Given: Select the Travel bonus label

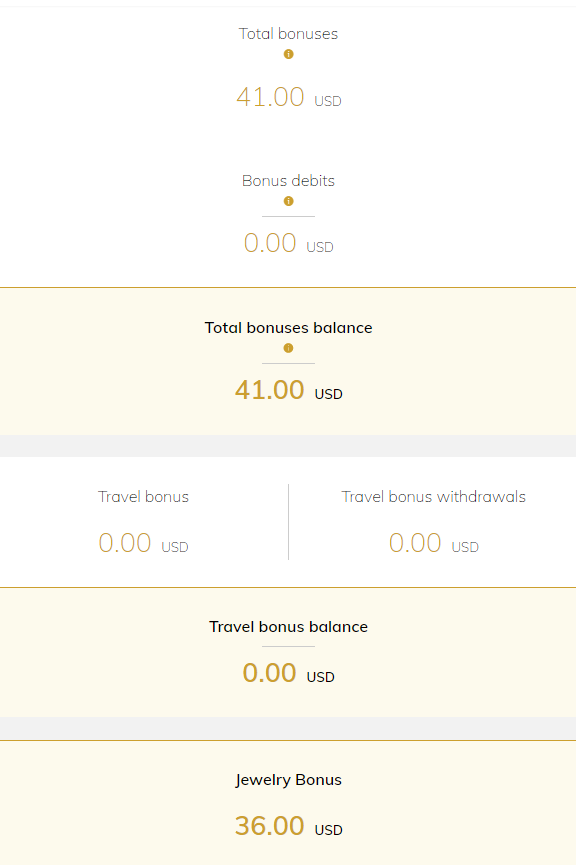Looking at the screenshot, I should [x=143, y=497].
